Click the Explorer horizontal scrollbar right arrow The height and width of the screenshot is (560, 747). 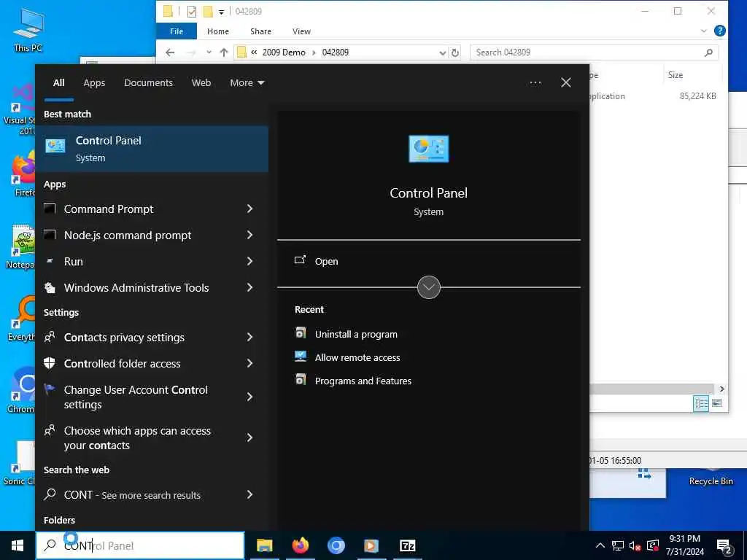721,389
